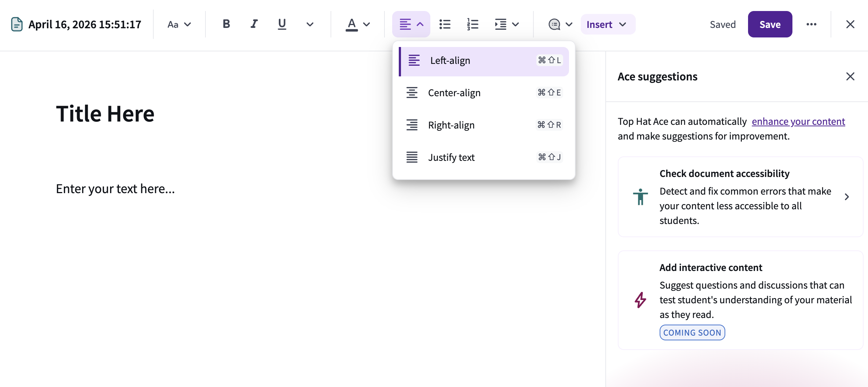
Task: Open Check document accessibility suggestion
Action: coord(740,197)
